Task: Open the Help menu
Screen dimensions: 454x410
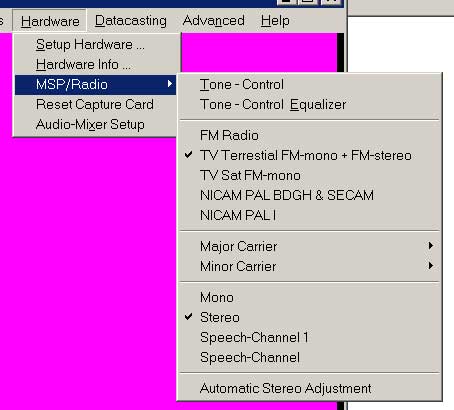Action: coord(275,21)
